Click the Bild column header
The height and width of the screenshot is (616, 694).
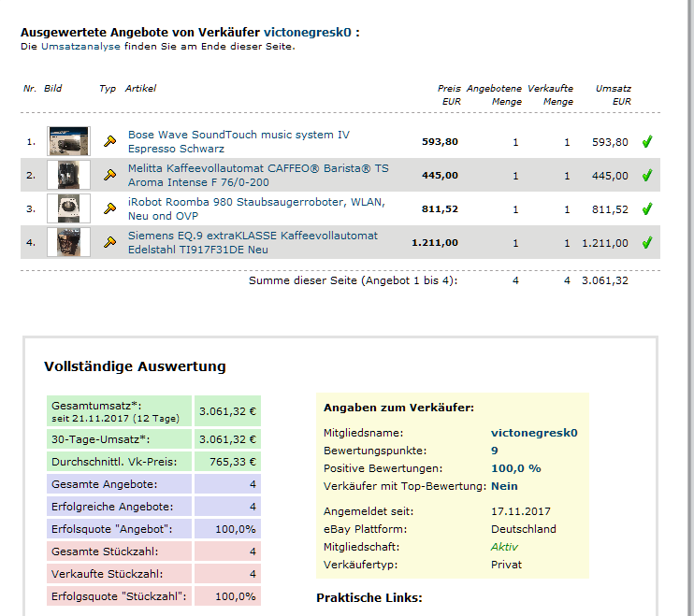[52, 89]
